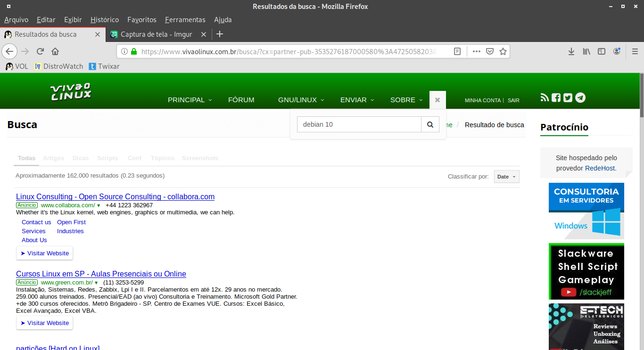Screen dimensions: 644x350
Task: Go back with the browser back arrow
Action: [9, 51]
